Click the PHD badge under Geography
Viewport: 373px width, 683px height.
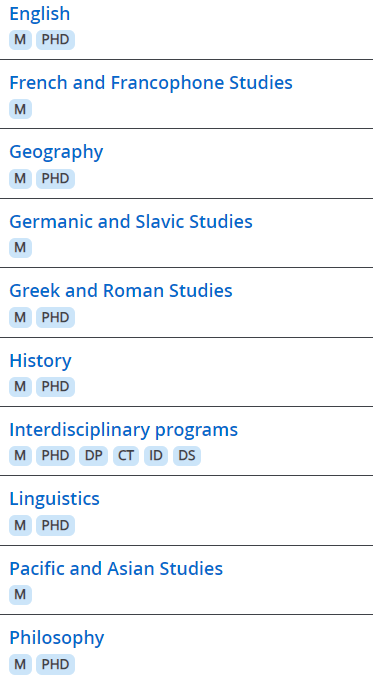pos(55,179)
